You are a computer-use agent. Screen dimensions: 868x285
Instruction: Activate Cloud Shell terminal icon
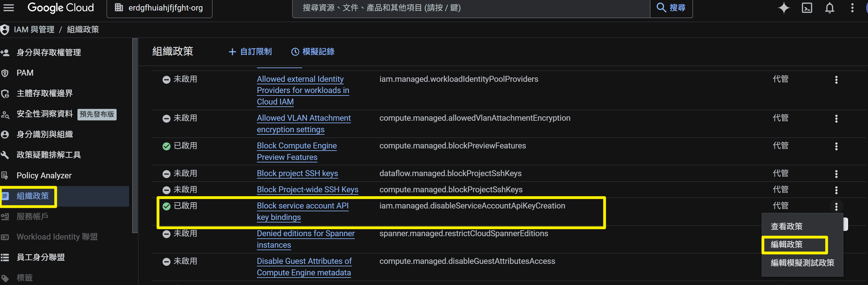[x=807, y=8]
